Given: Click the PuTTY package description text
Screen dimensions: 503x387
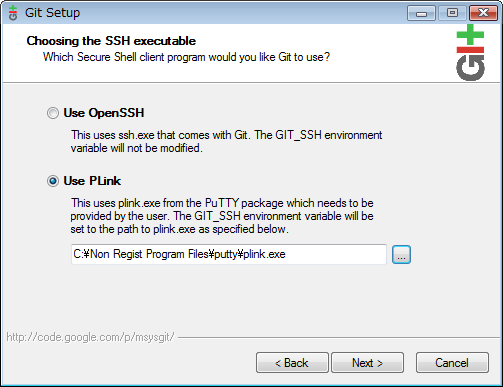Looking at the screenshot, I should (x=222, y=216).
